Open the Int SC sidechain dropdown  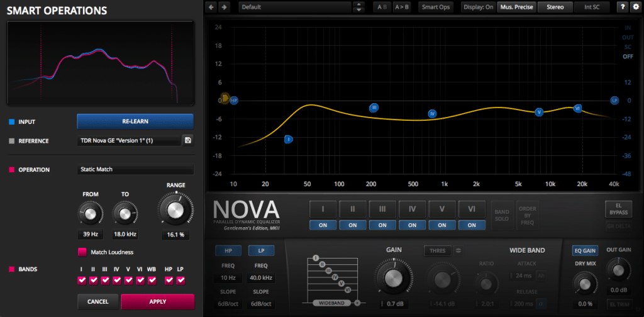[592, 7]
